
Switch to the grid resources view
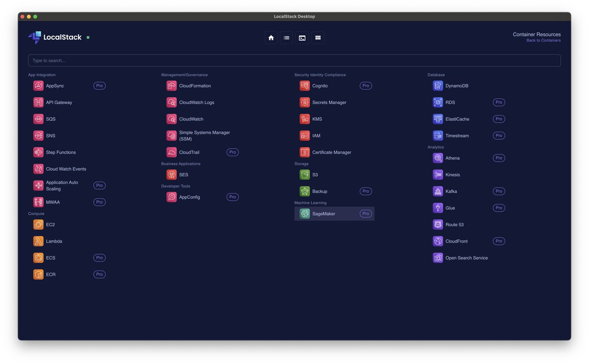click(318, 38)
